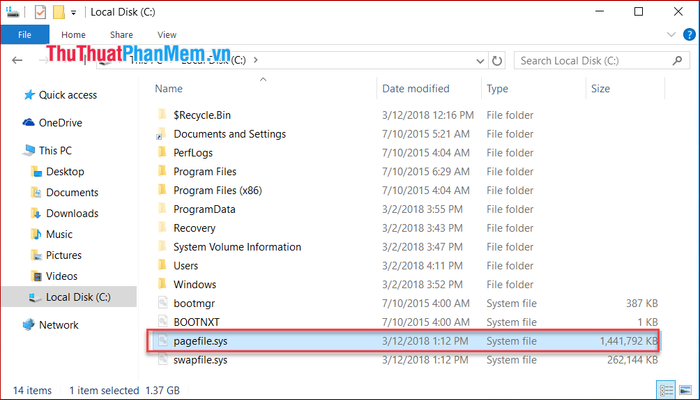Open address bar history dropdown
Viewport: 700px width, 400px height.
pyautogui.click(x=480, y=61)
